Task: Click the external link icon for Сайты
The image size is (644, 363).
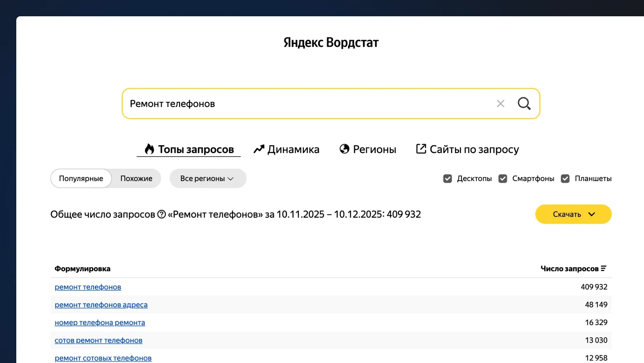Action: click(421, 149)
